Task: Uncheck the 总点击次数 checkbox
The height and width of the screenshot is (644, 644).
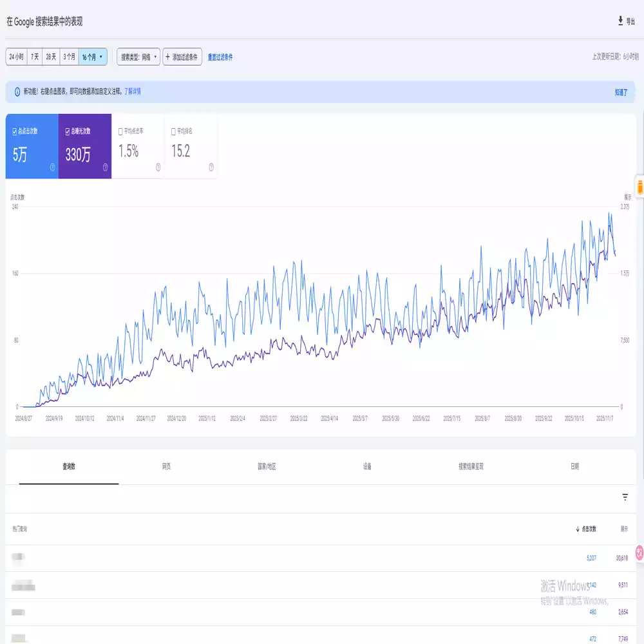Action: pyautogui.click(x=15, y=131)
